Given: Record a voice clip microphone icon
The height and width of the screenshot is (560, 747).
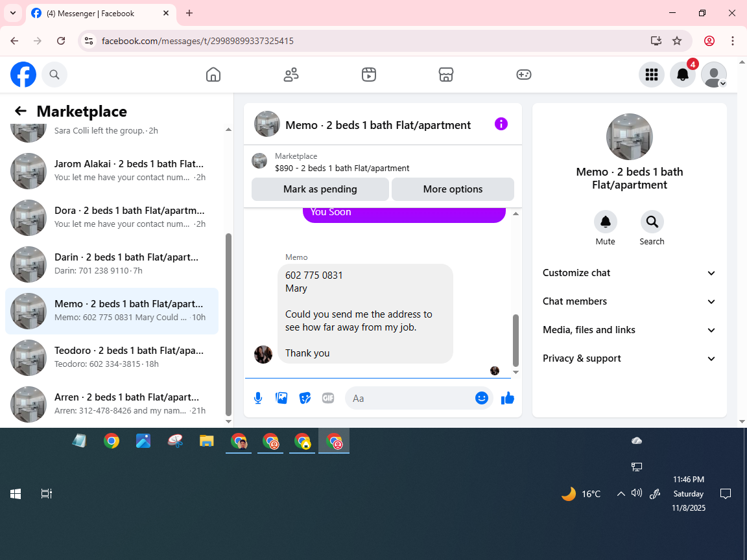Looking at the screenshot, I should coord(258,398).
